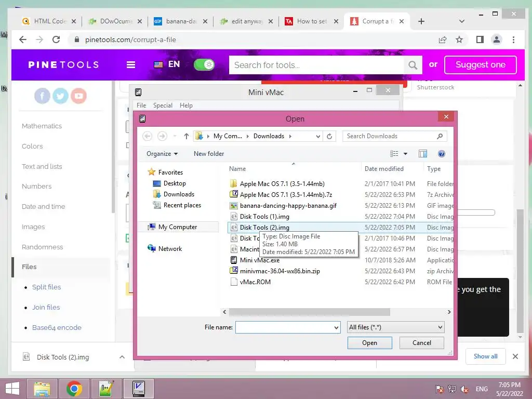Viewport: 532px width, 399px height.
Task: Click New folder in dialog toolbar
Action: click(209, 154)
